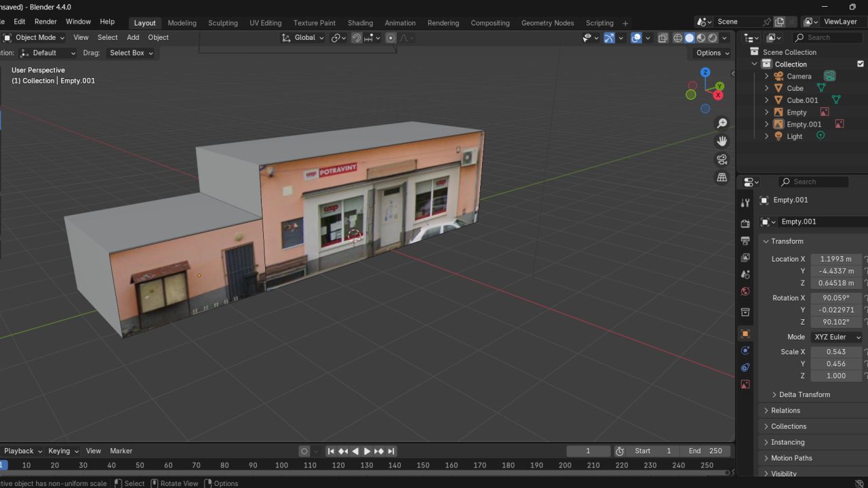Open the Collection properties tab
This screenshot has width=868, height=488.
click(745, 312)
